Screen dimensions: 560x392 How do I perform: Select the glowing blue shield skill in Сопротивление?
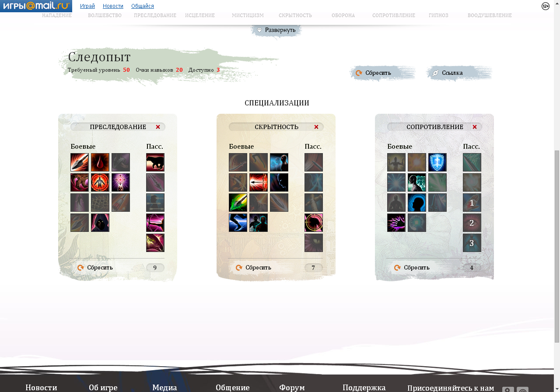[437, 162]
